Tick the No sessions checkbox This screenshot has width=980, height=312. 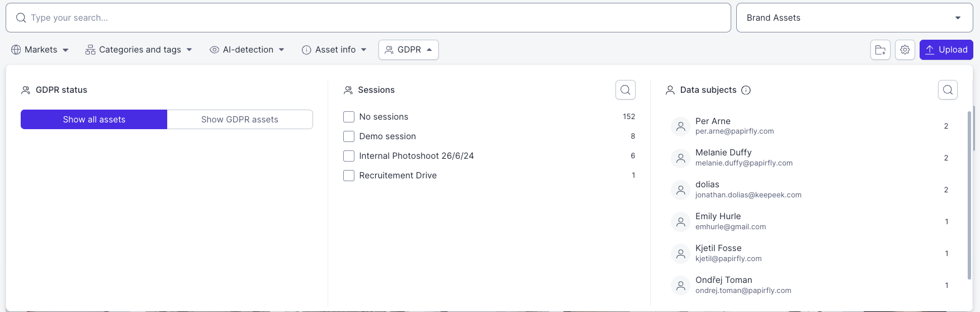point(349,117)
